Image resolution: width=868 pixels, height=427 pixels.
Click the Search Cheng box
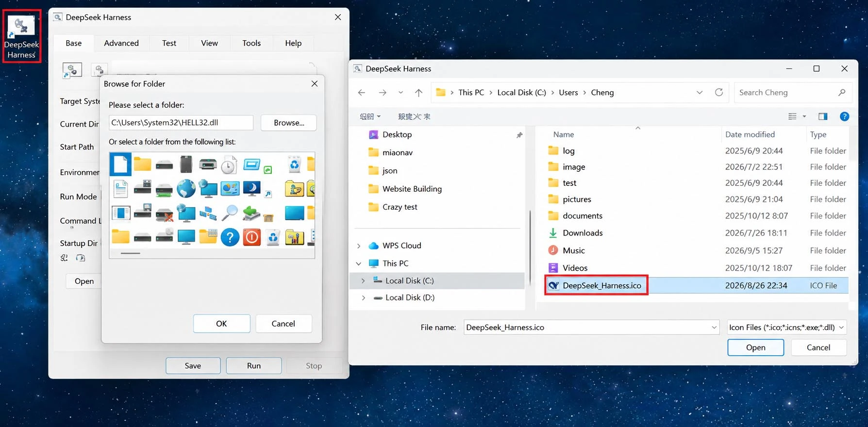pos(792,92)
